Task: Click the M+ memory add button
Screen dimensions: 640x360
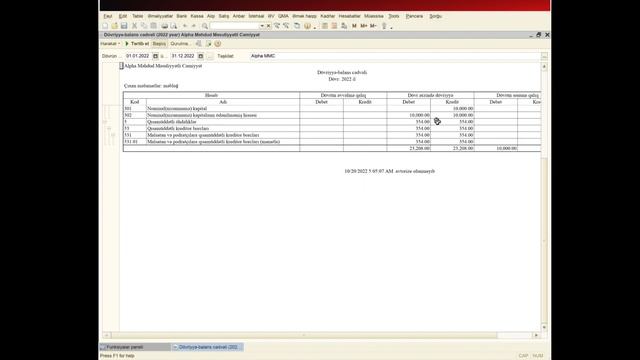Action: point(364,26)
